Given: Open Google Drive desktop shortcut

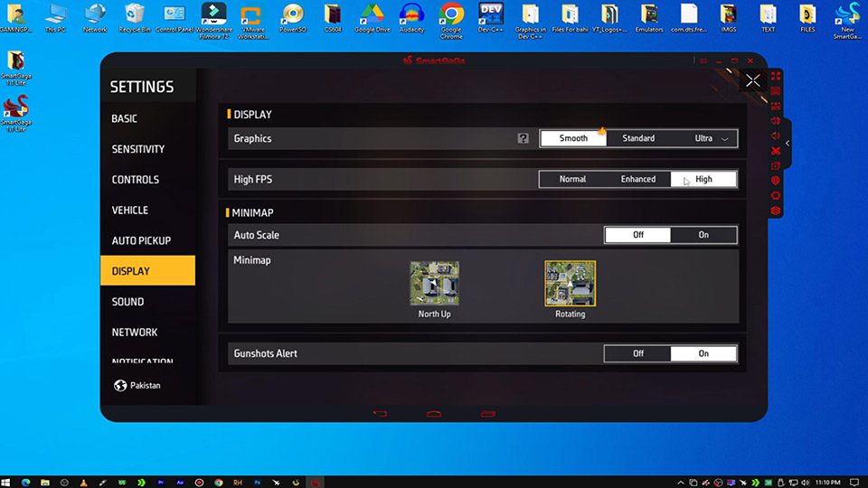Looking at the screenshot, I should pyautogui.click(x=372, y=18).
